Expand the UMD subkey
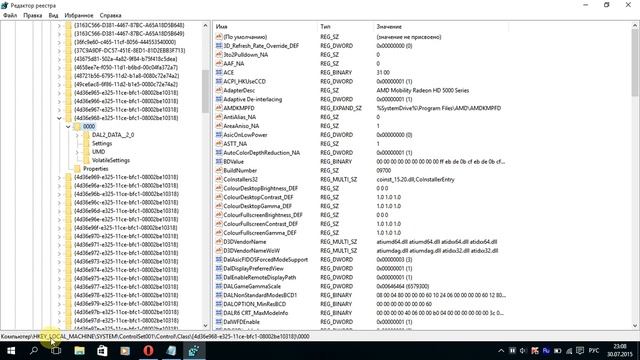The width and height of the screenshot is (640, 360). [77, 152]
